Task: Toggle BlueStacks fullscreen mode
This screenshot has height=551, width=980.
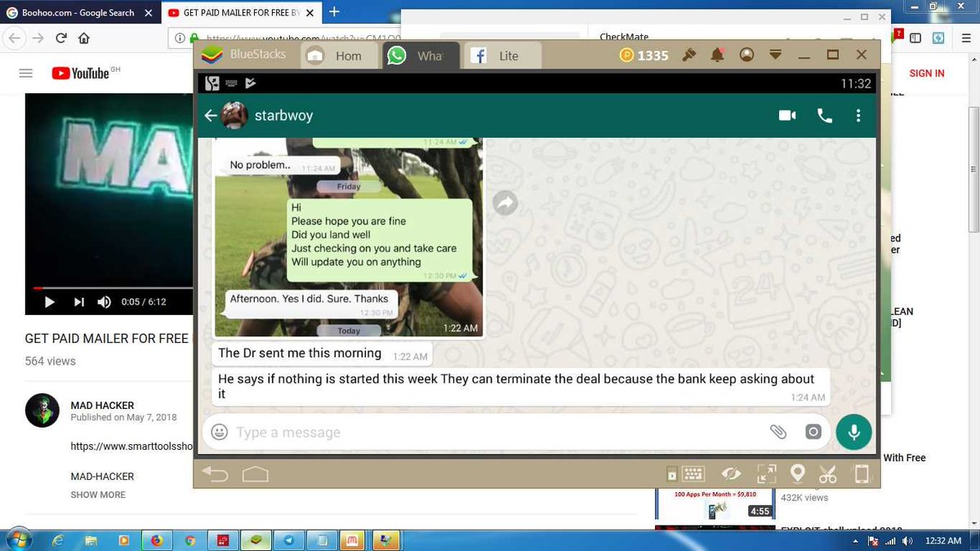Action: click(x=766, y=474)
